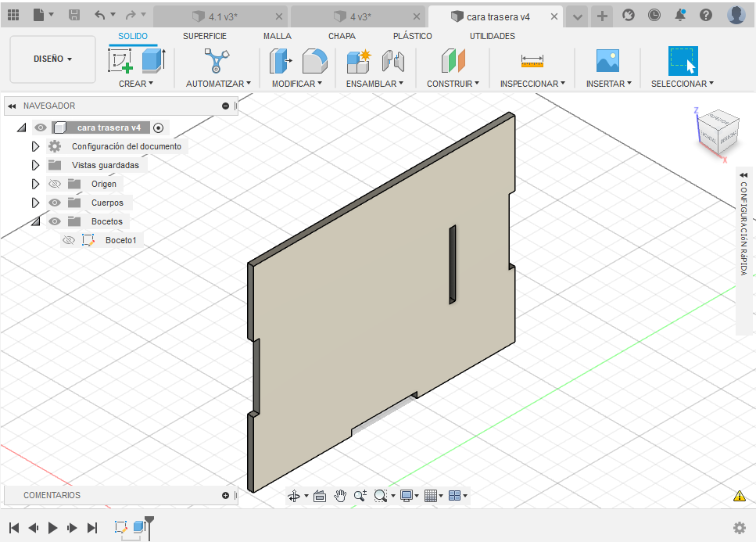Open the CONSTRUIR dropdown menu

[x=453, y=84]
